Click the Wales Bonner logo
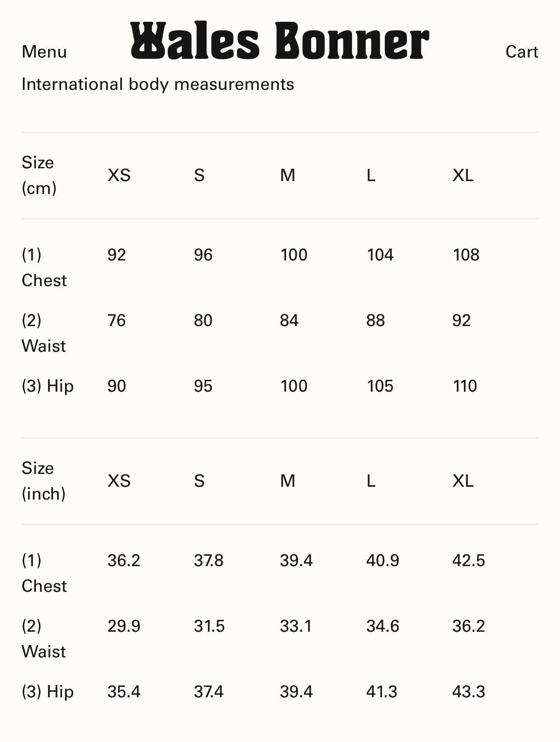The width and height of the screenshot is (560, 742). point(280,40)
